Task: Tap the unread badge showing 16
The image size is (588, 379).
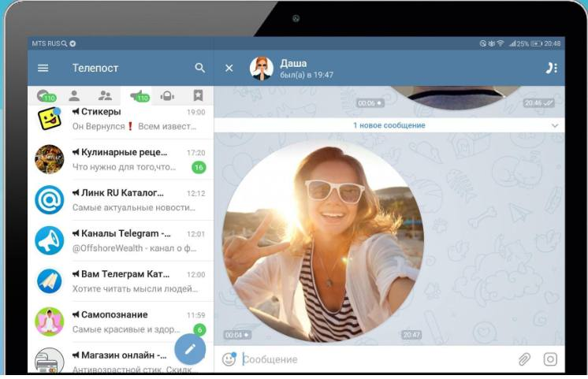Action: (x=199, y=168)
